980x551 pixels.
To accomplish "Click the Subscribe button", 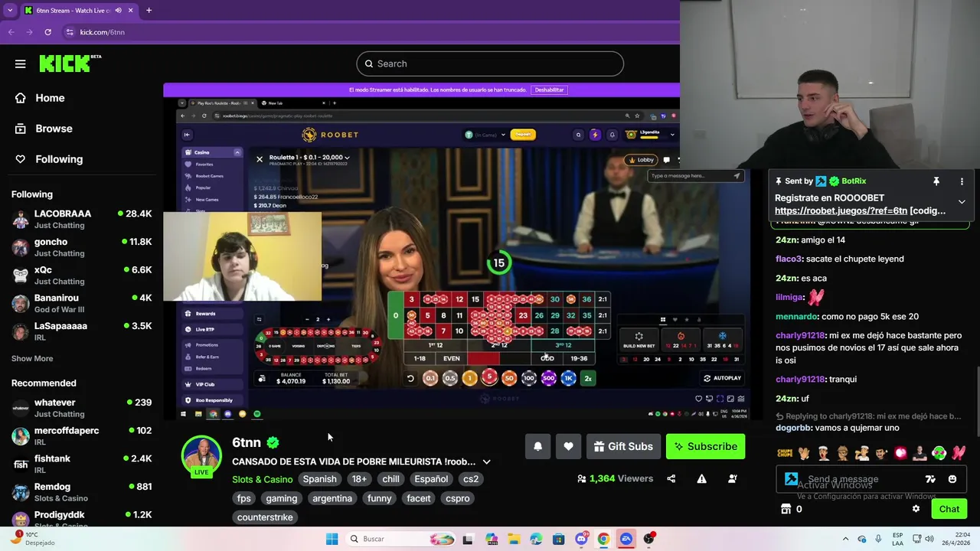I will tap(705, 446).
